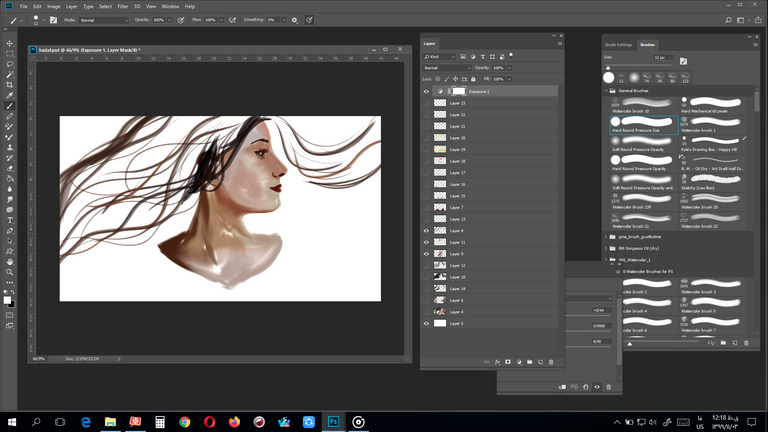This screenshot has height=432, width=768.
Task: Open the Layers panel menu icon
Action: 560,44
